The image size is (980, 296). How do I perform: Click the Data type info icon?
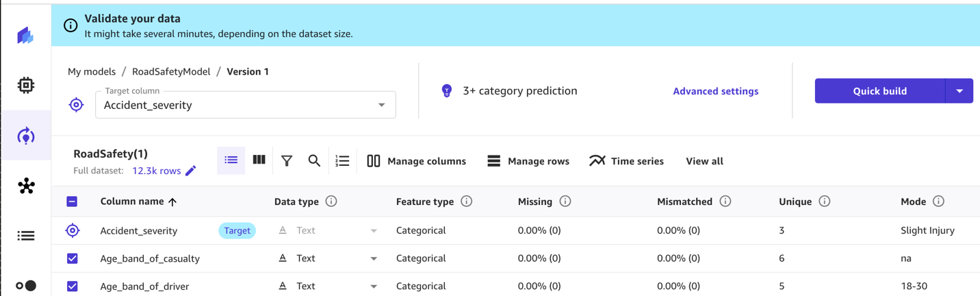[331, 201]
